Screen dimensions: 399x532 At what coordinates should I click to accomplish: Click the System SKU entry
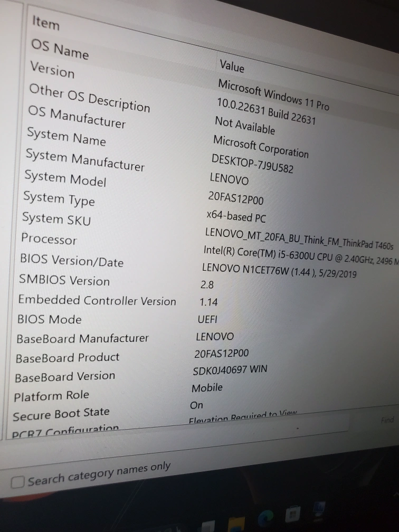coord(56,218)
